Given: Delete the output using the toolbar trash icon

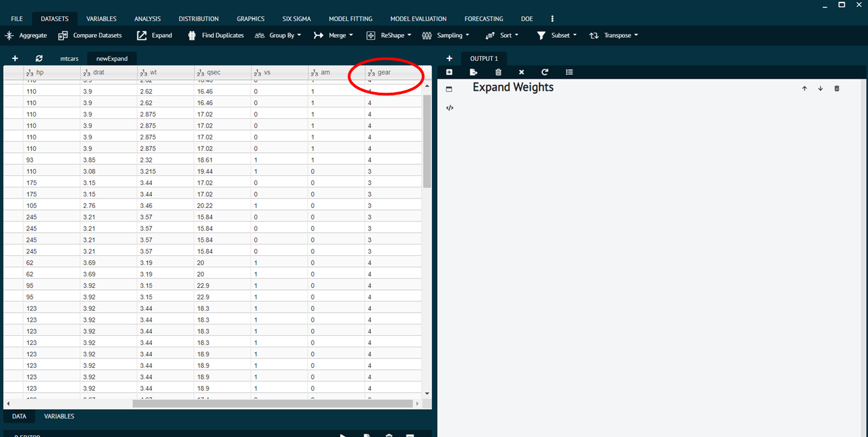Looking at the screenshot, I should click(x=499, y=72).
